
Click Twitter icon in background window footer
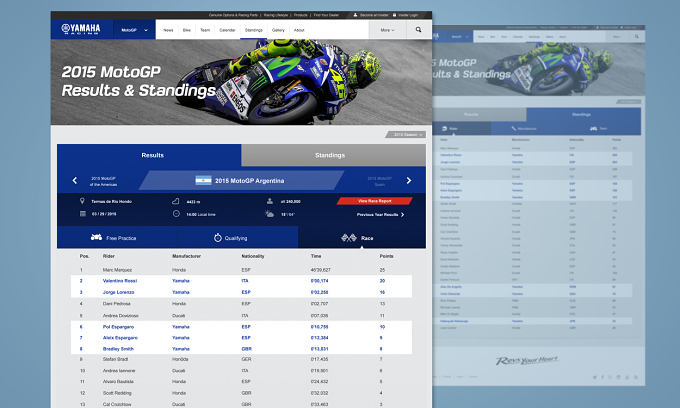[595, 377]
